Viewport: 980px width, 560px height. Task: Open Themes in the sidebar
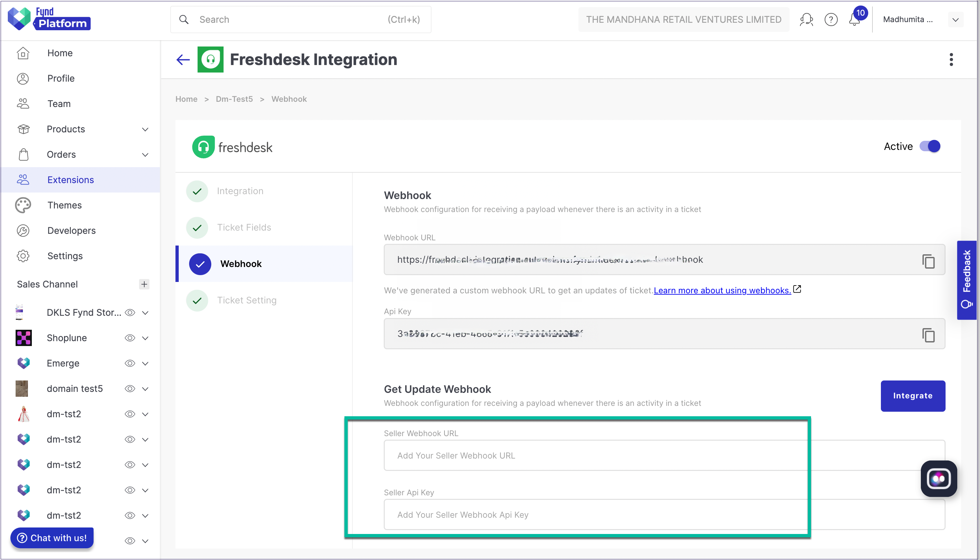(x=80, y=205)
